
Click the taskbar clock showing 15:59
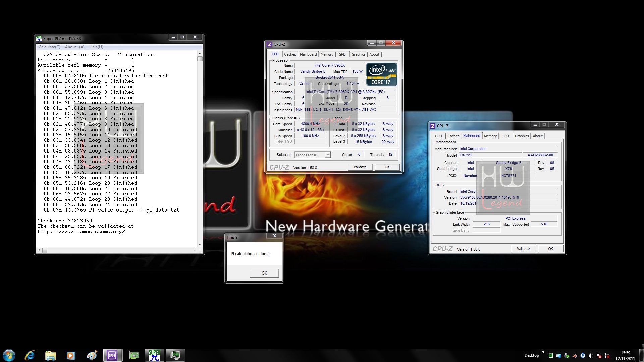625,355
